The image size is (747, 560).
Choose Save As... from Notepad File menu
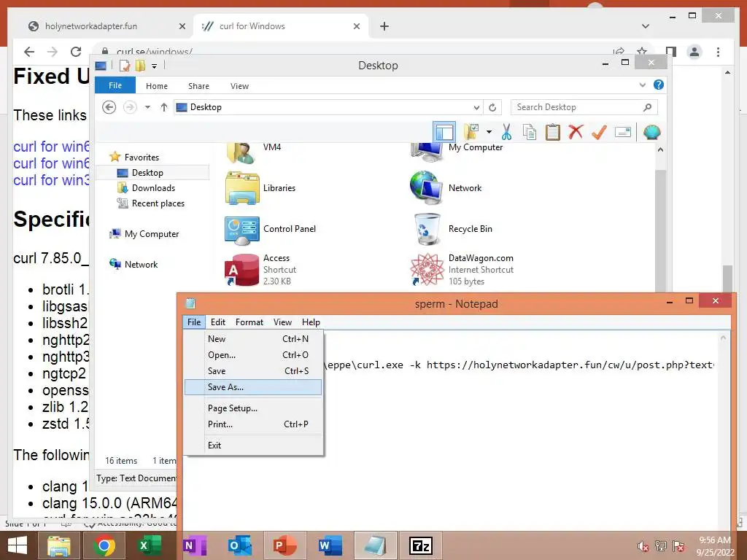(x=253, y=387)
